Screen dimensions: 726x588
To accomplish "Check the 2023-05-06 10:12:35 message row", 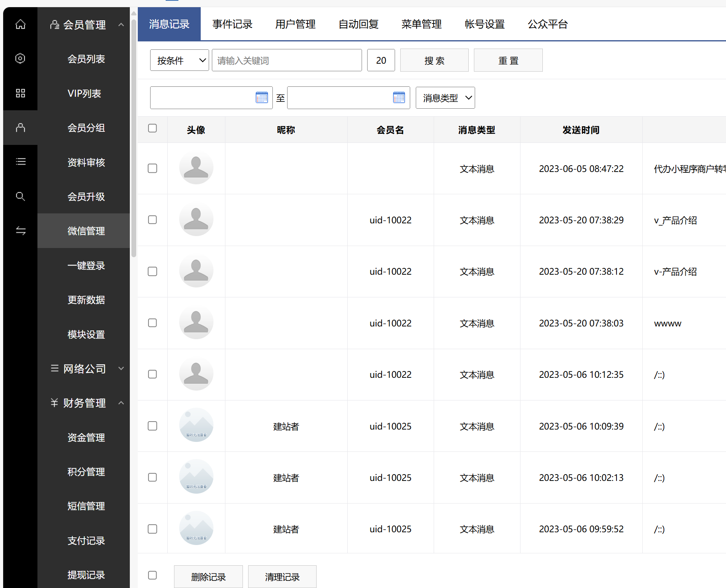I will 152,374.
